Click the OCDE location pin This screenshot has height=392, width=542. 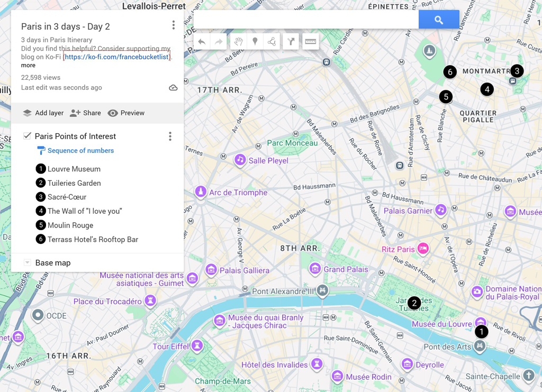point(38,315)
